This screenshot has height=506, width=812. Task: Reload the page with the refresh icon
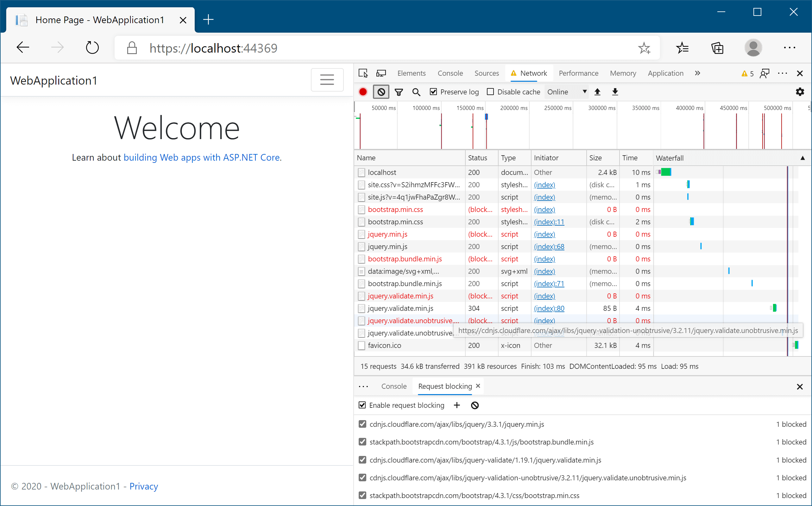pyautogui.click(x=92, y=48)
